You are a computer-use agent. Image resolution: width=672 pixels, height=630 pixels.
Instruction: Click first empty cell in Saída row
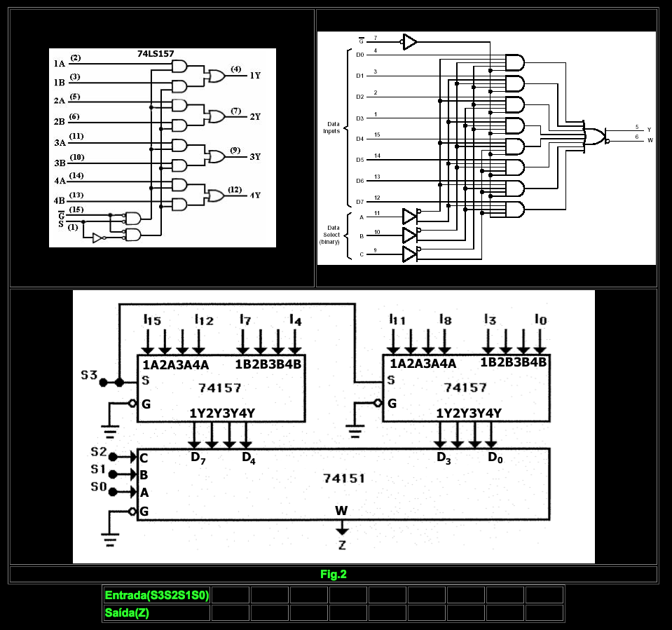click(x=230, y=613)
